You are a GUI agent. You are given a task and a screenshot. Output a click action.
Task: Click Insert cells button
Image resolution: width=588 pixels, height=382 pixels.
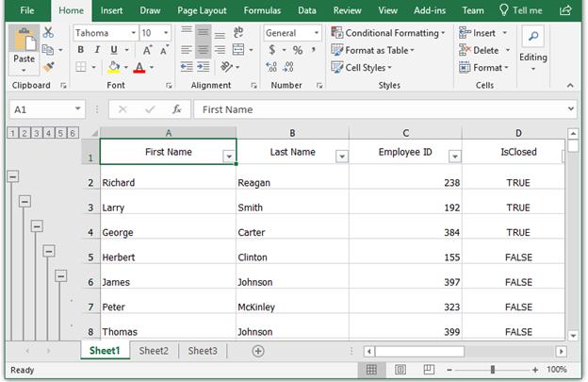477,33
